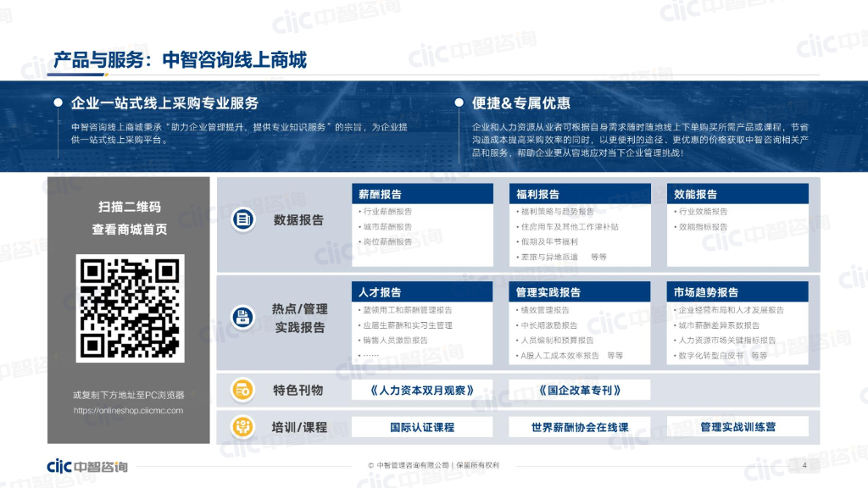The image size is (868, 488).
Task: Click 行业效能报告 item
Action: [x=703, y=211]
